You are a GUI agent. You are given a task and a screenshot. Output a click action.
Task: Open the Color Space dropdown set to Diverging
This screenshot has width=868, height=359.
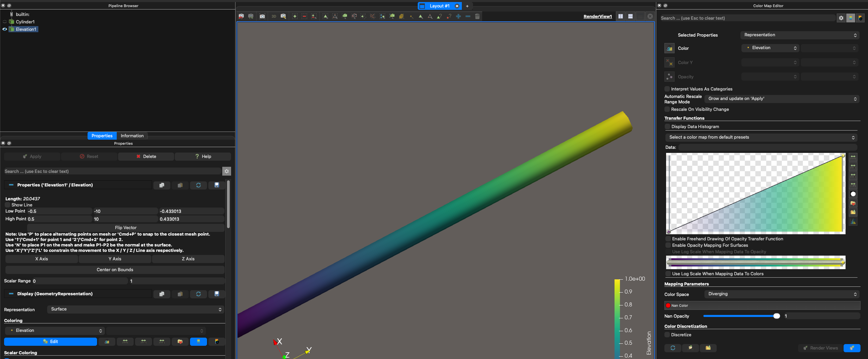[780, 294]
